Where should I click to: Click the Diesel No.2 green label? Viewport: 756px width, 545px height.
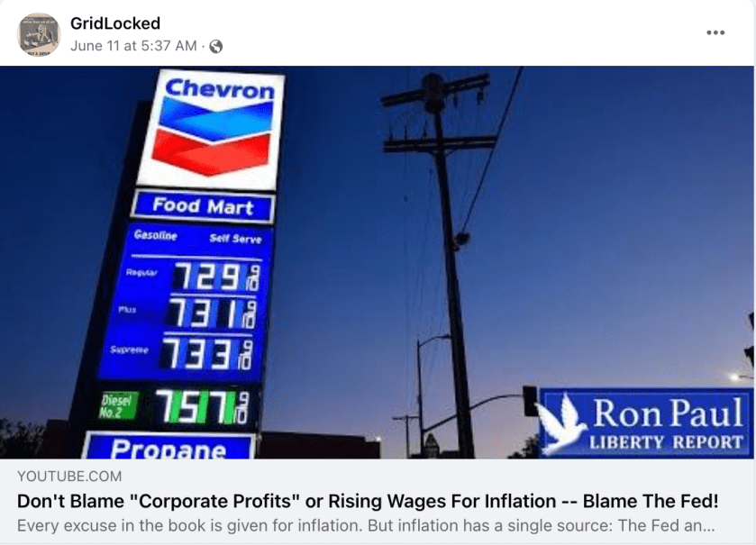click(118, 405)
